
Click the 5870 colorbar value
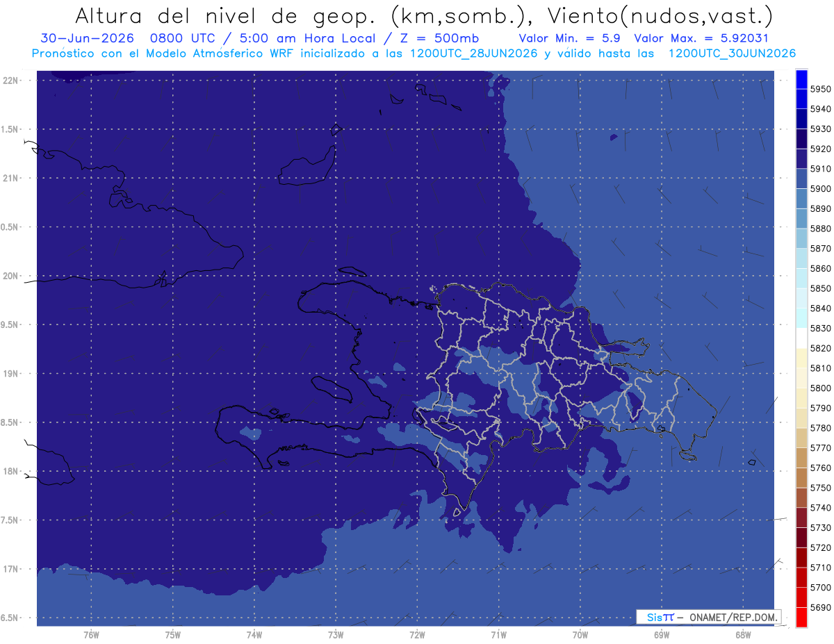click(x=821, y=249)
